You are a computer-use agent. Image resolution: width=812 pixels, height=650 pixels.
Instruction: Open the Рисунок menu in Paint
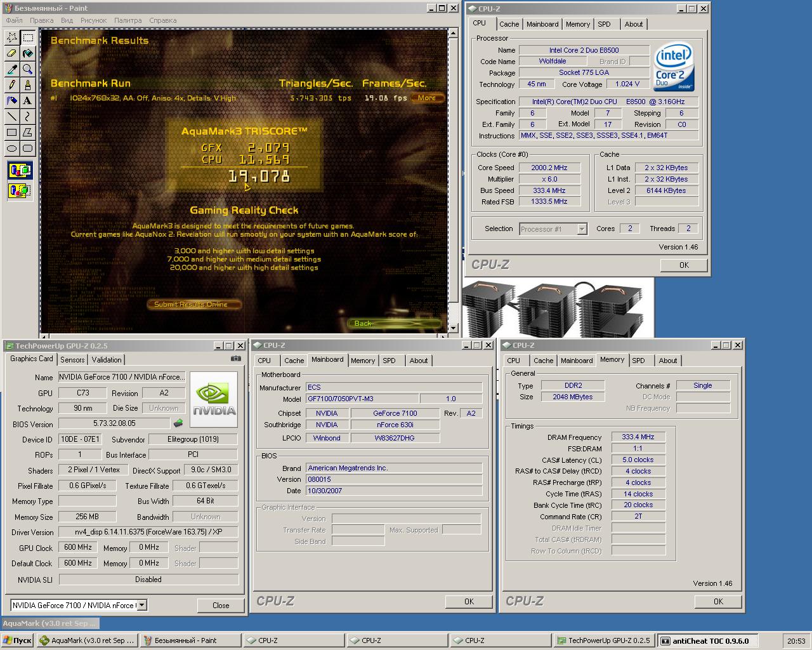(93, 20)
